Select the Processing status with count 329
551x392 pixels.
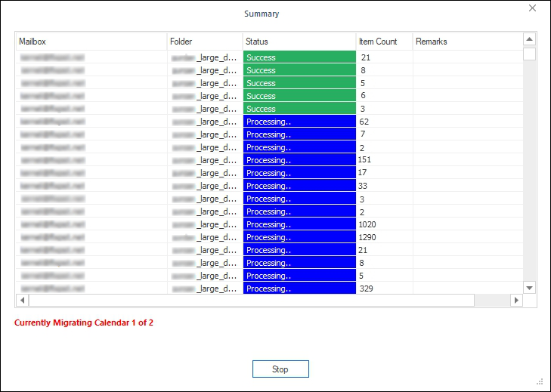coord(299,289)
